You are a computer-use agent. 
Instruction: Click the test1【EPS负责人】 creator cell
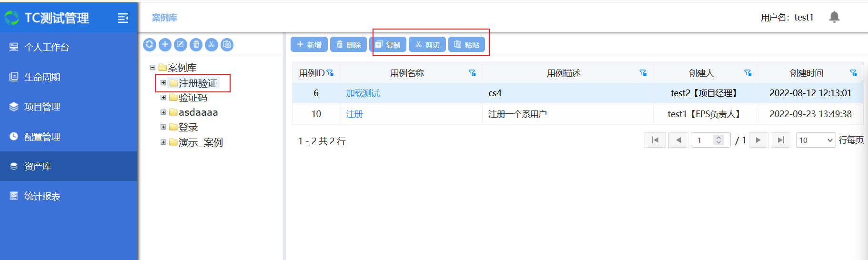click(x=706, y=114)
